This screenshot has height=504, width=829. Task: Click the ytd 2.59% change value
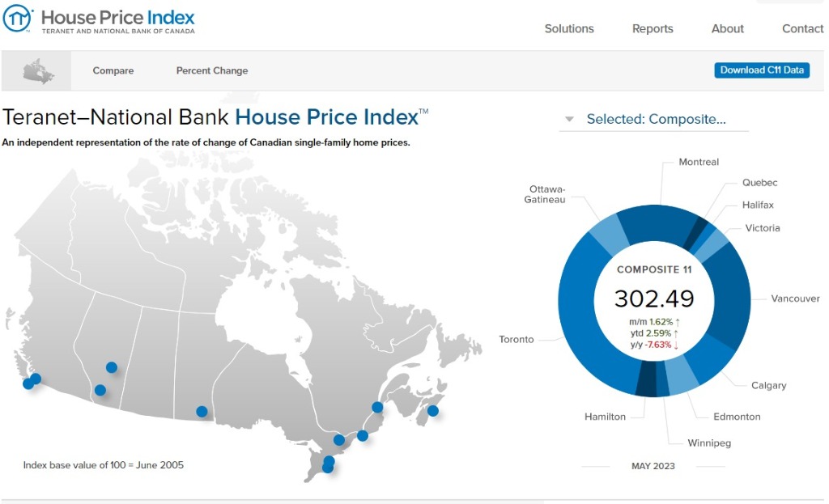(654, 333)
